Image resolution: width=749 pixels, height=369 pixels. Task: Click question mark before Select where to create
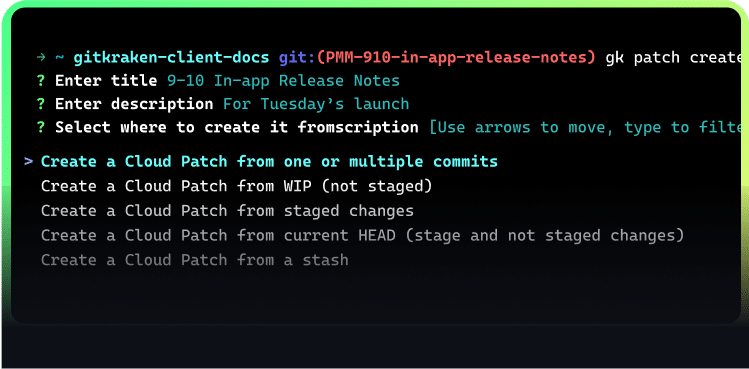tap(41, 128)
